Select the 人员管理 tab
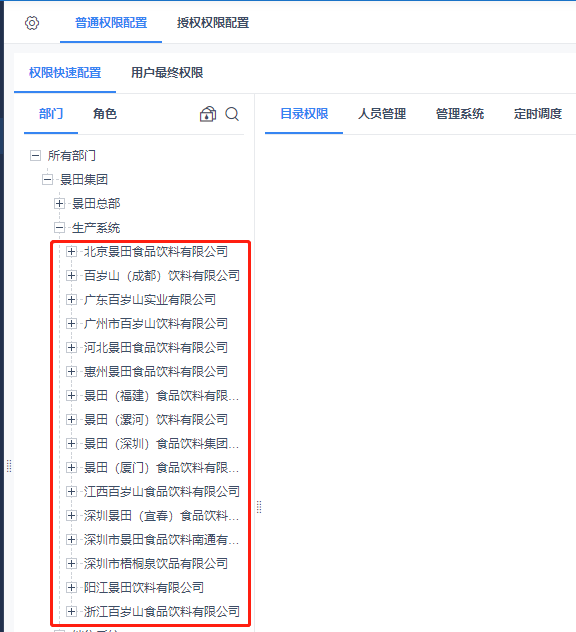576x632 pixels. point(382,114)
